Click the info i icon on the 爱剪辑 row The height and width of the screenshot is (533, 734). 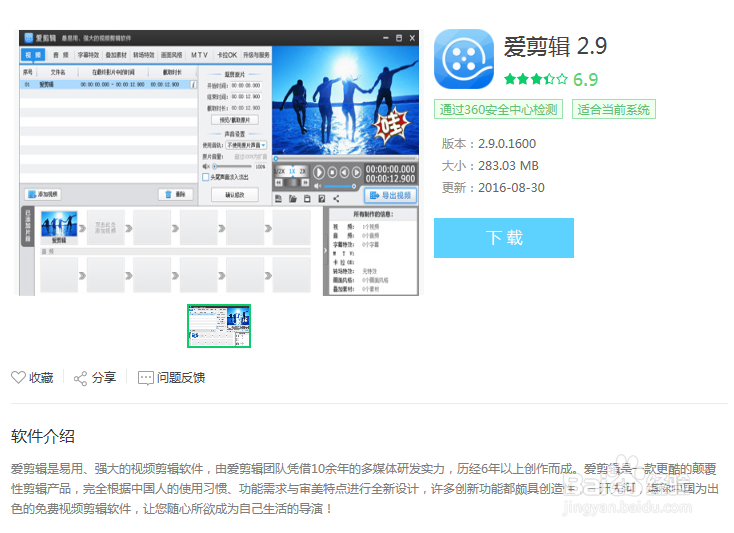(x=193, y=85)
